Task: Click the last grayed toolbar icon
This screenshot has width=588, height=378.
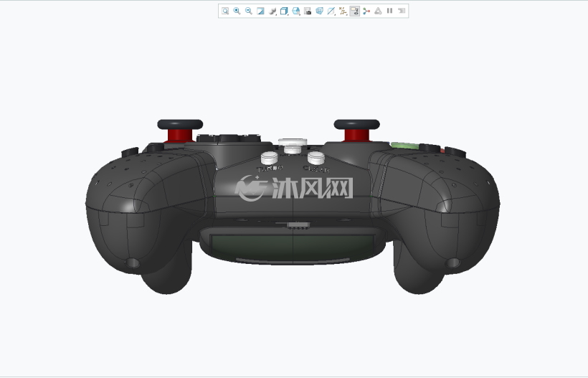Action: click(402, 11)
